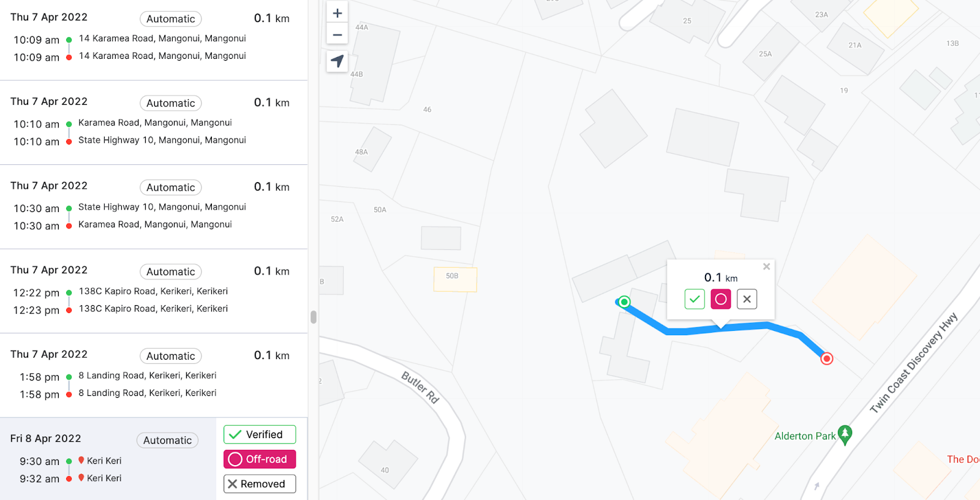The width and height of the screenshot is (980, 500).
Task: Click the Removed button
Action: (x=260, y=483)
